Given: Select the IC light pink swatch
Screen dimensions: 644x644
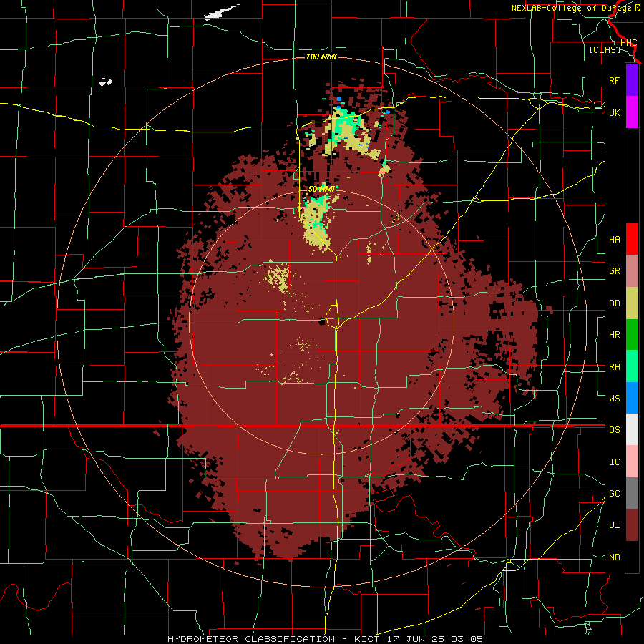Looking at the screenshot, I should point(632,462).
